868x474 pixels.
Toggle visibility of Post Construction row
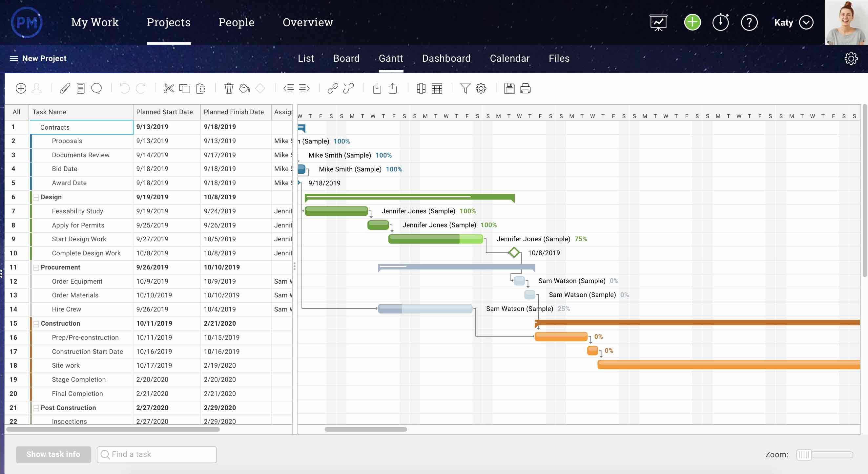(x=36, y=407)
